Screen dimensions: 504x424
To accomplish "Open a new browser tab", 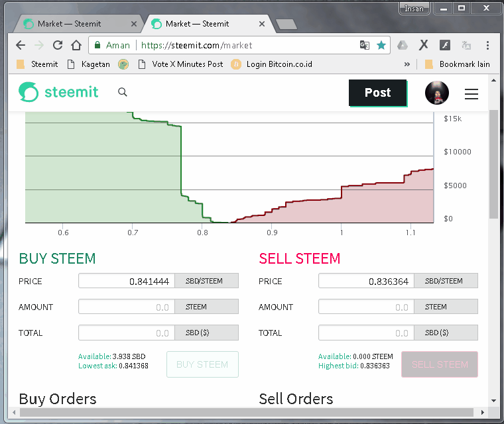I will [286, 24].
